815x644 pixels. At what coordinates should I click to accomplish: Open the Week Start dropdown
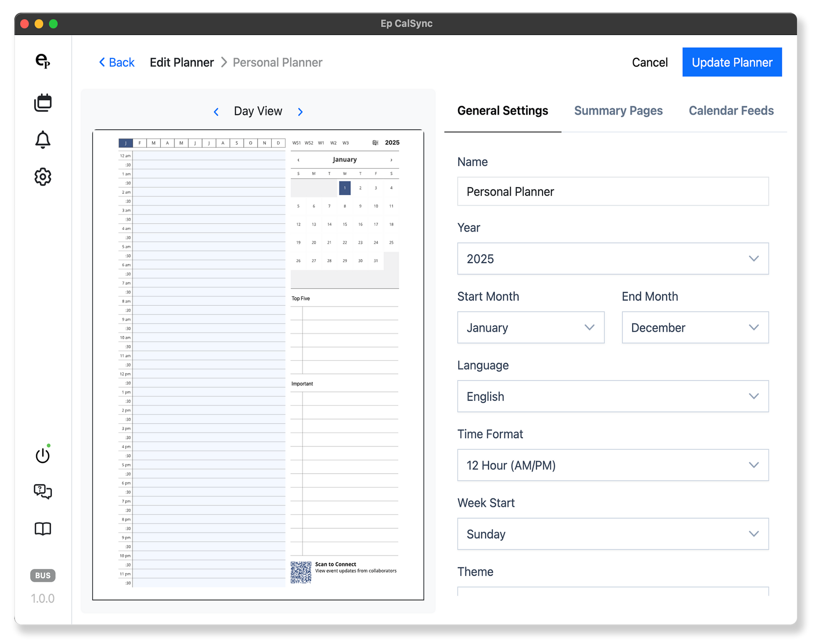[613, 534]
